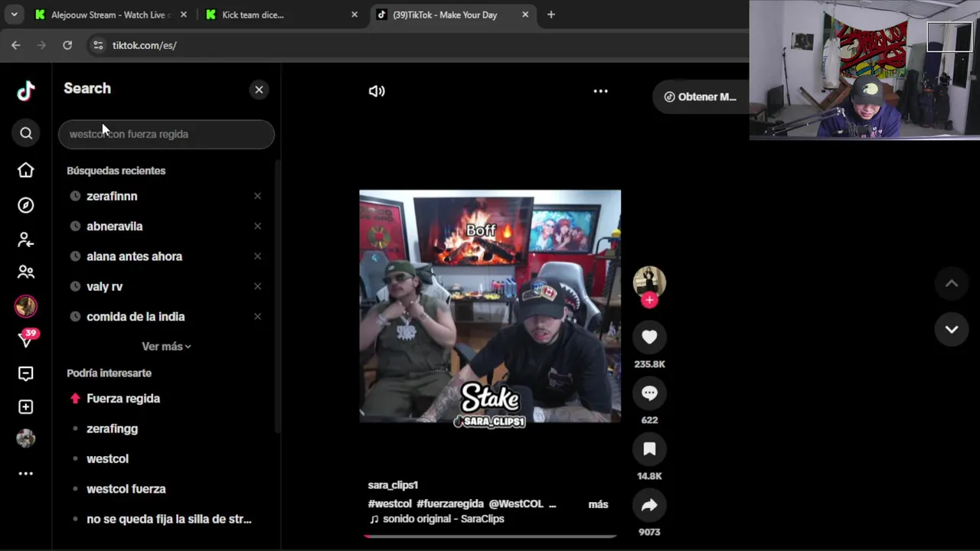
Task: Close the Search panel
Action: pyautogui.click(x=259, y=90)
